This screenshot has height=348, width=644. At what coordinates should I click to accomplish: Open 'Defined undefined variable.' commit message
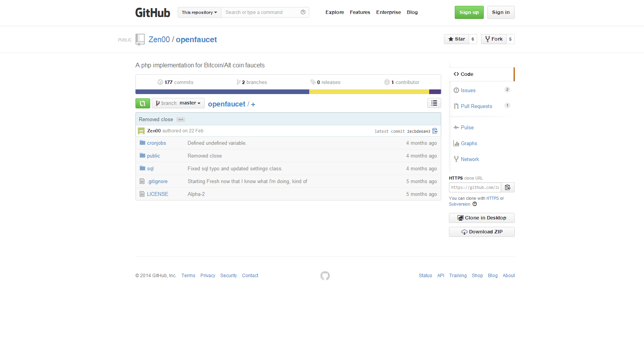coord(217,143)
